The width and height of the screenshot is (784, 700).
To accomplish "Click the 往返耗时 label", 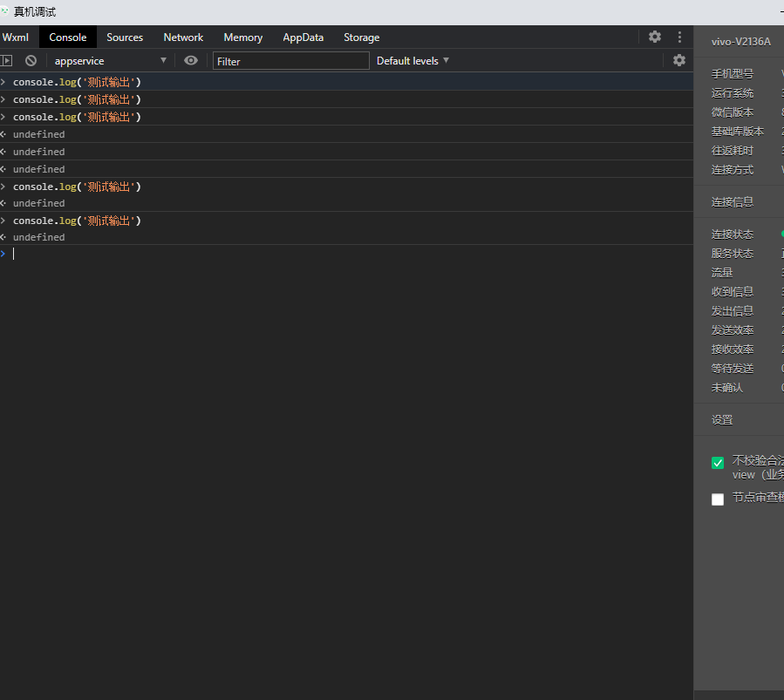I will pos(732,151).
